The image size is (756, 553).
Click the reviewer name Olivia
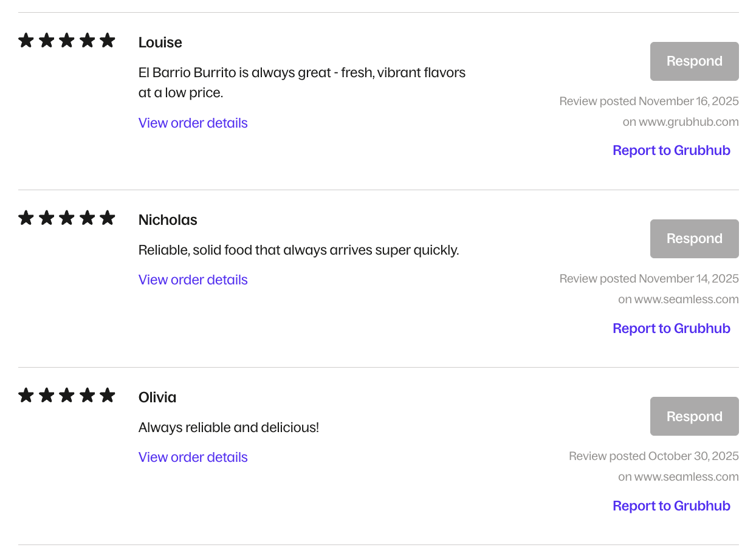click(157, 397)
